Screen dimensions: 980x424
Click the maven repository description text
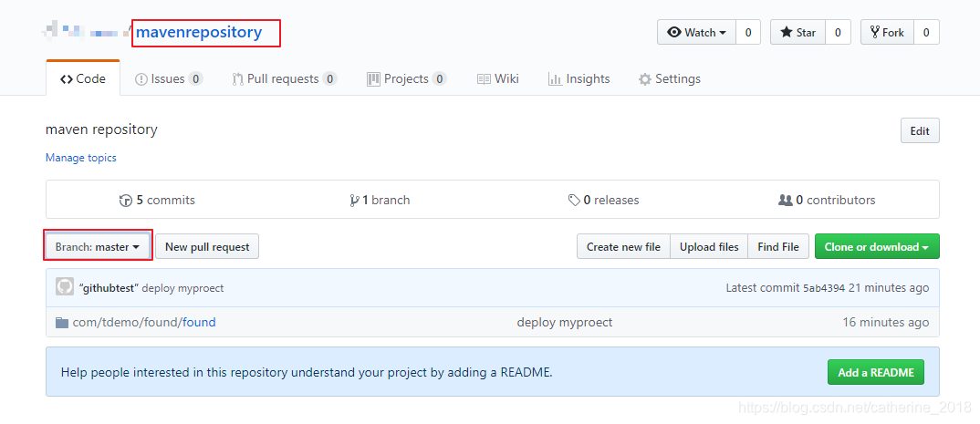pyautogui.click(x=101, y=129)
